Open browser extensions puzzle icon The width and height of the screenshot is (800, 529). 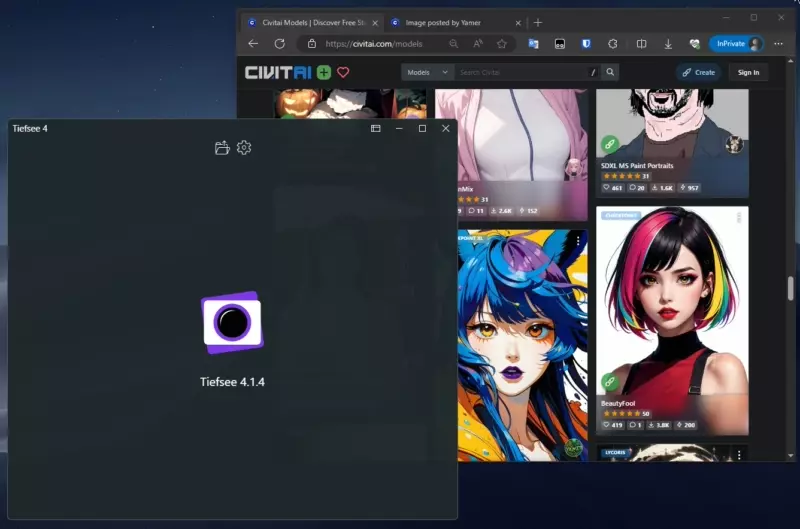613,44
